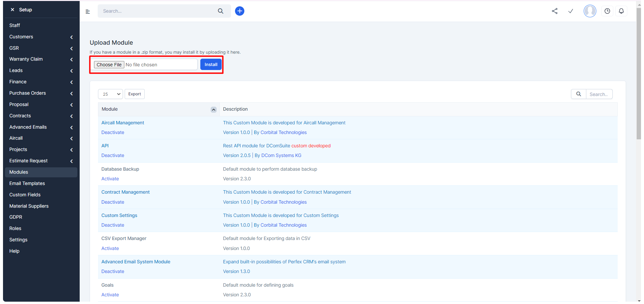Expand Aircall submenu chevron
644x304 pixels.
71,138
